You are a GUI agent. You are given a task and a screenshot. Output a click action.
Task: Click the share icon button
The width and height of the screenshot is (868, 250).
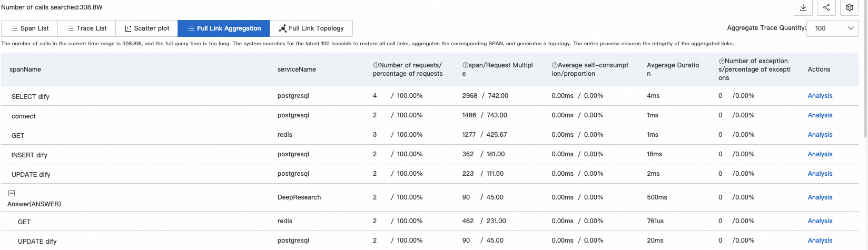pos(826,7)
